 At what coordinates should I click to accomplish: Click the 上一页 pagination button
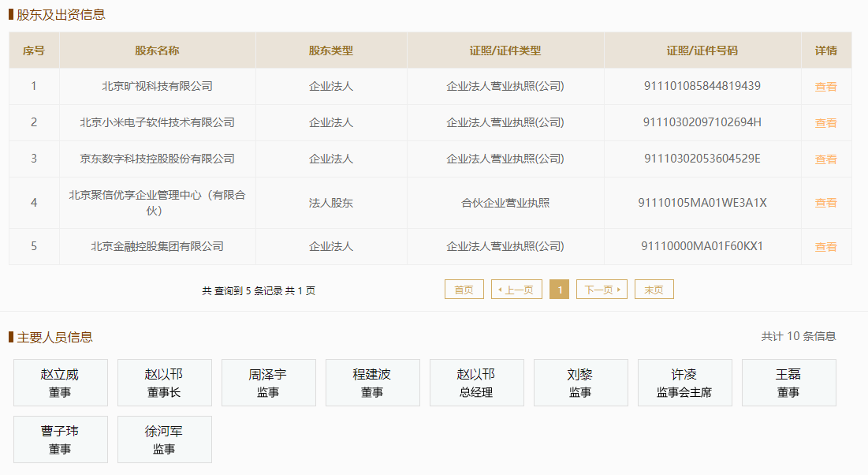click(x=516, y=289)
